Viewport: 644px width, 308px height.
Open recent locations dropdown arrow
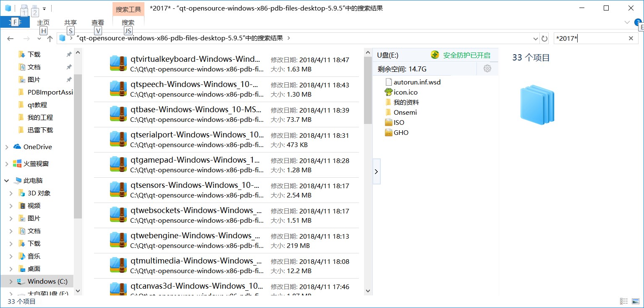point(39,39)
